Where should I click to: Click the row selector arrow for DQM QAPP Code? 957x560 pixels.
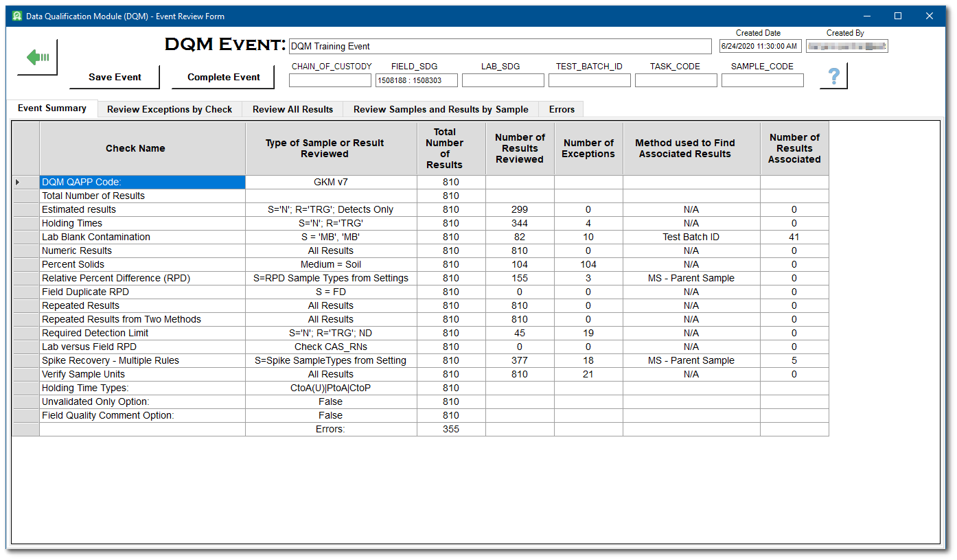pos(25,182)
